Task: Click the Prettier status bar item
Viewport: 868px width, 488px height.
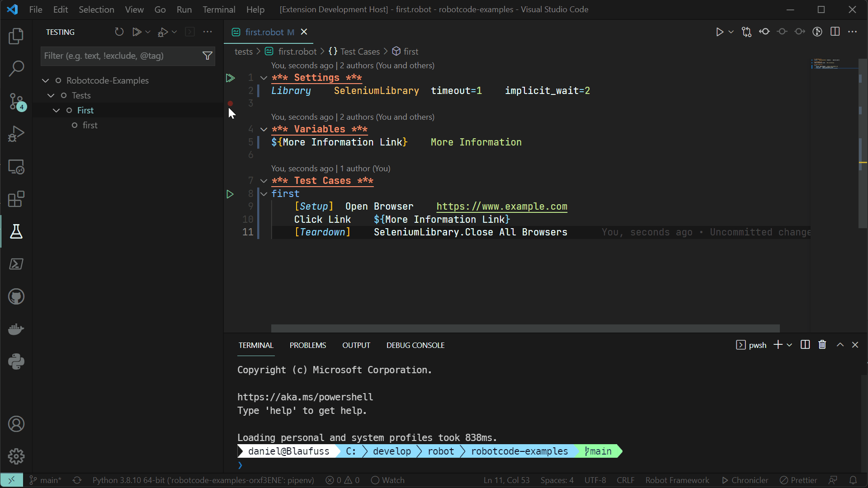Action: [798, 480]
